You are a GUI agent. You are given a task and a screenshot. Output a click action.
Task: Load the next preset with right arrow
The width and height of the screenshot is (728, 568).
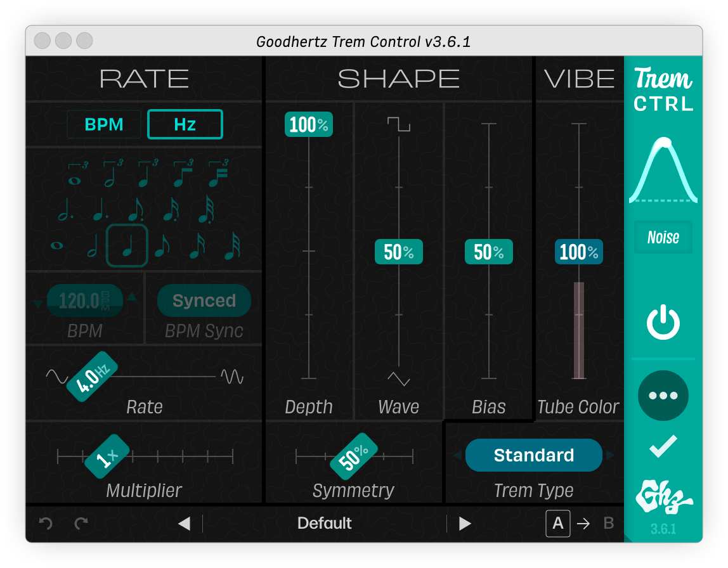pos(465,524)
